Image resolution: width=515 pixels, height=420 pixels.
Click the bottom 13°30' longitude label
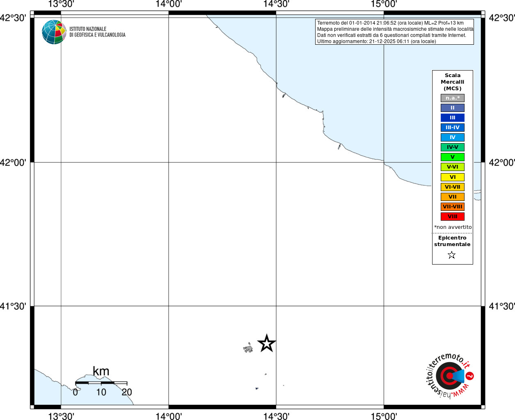point(61,416)
